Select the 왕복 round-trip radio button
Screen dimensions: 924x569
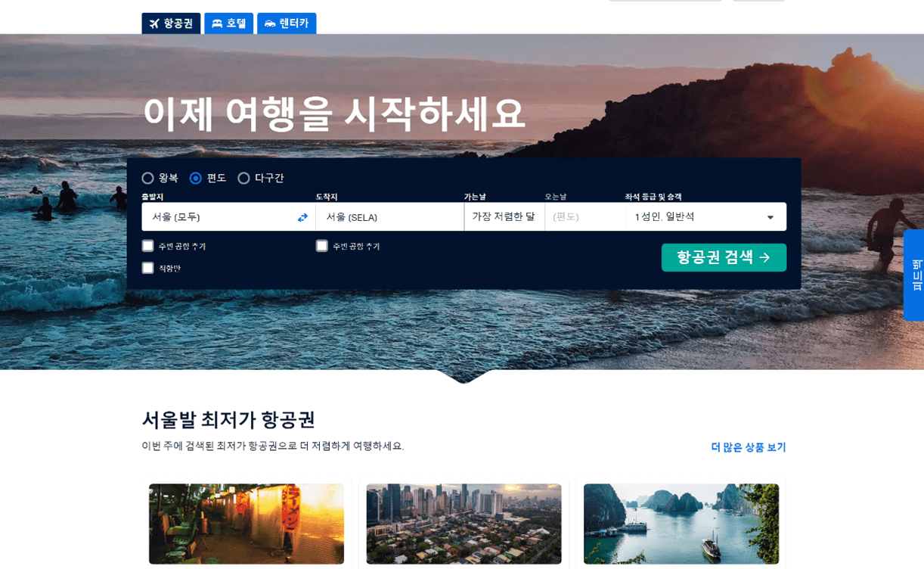(147, 178)
